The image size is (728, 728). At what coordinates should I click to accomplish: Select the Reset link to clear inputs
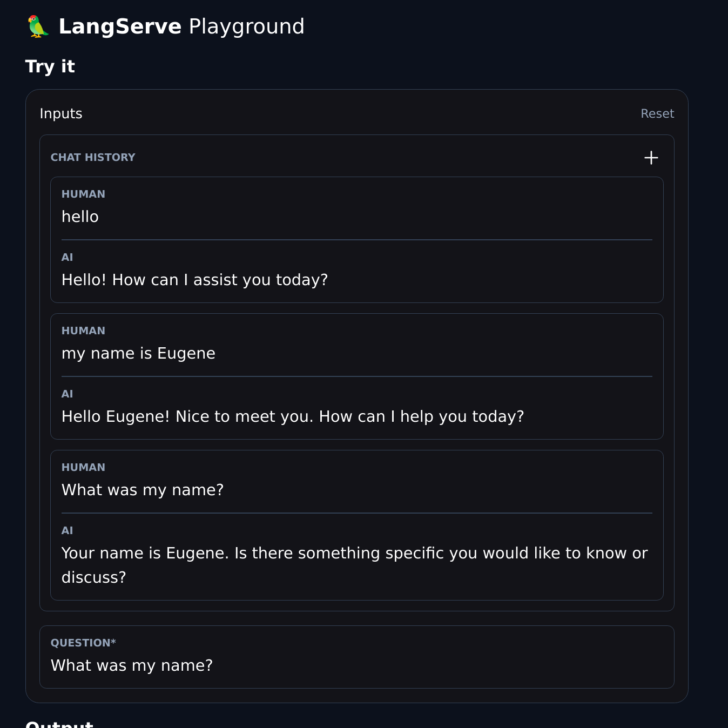click(x=657, y=113)
